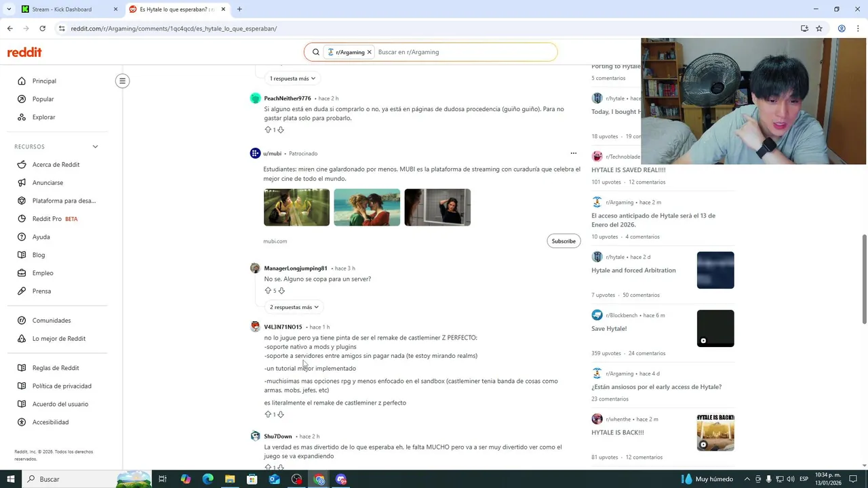Viewport: 868px width, 488px height.
Task: Upvote ManagerLongjumping81's comment
Action: click(267, 290)
